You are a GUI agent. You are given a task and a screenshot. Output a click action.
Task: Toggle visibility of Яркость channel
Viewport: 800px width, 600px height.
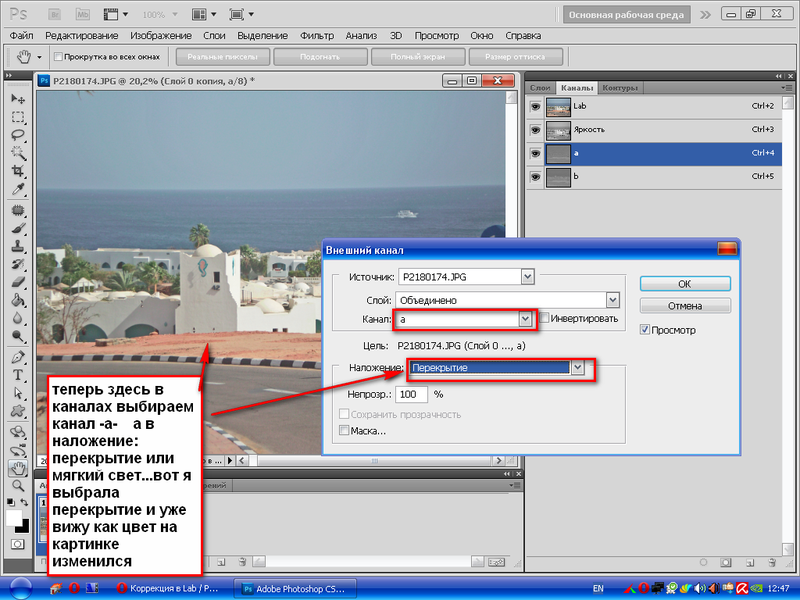pyautogui.click(x=535, y=130)
